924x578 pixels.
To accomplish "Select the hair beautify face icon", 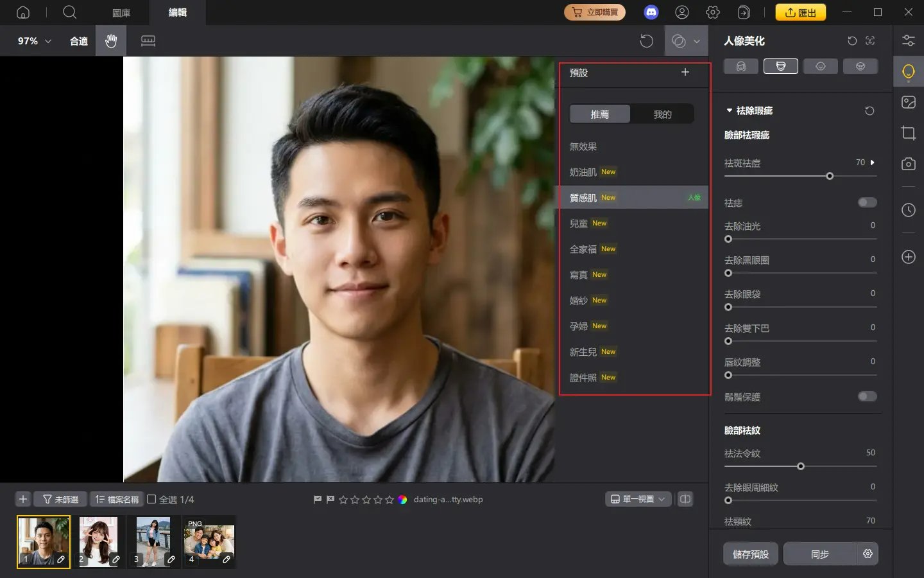I will pyautogui.click(x=741, y=66).
